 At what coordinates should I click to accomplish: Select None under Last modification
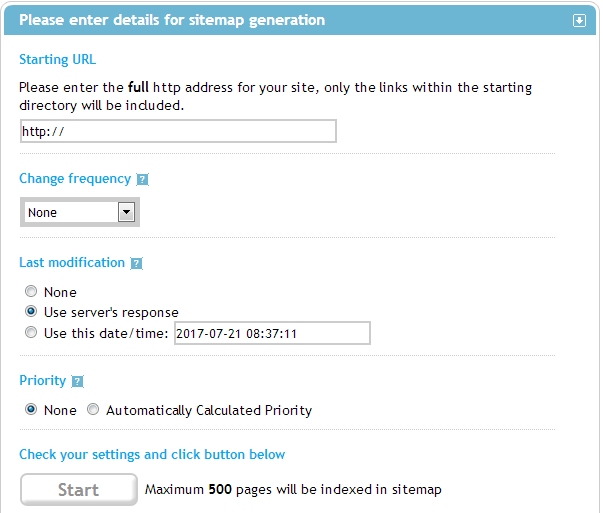(x=32, y=292)
